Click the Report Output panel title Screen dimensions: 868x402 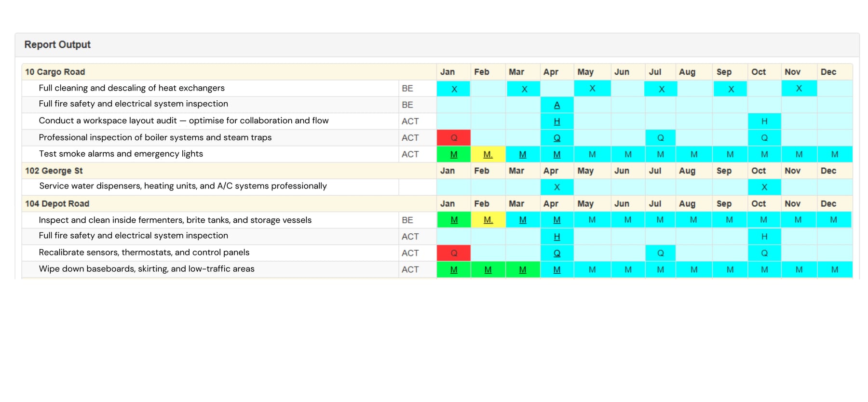click(57, 44)
